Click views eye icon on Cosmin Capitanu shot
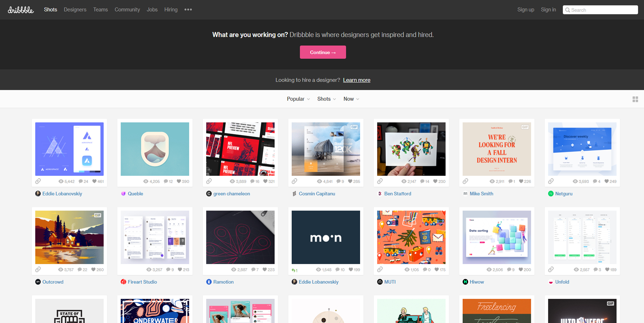This screenshot has width=644, height=323. tap(319, 181)
